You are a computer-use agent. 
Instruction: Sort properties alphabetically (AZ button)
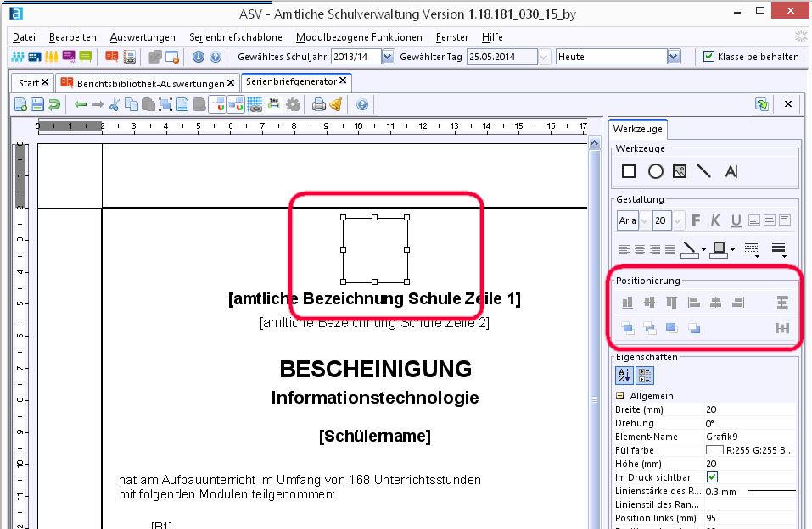pos(624,376)
